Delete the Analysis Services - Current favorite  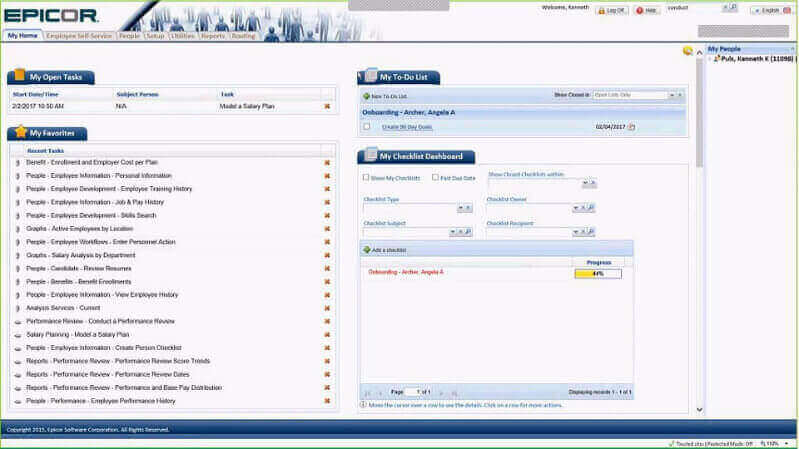point(327,308)
